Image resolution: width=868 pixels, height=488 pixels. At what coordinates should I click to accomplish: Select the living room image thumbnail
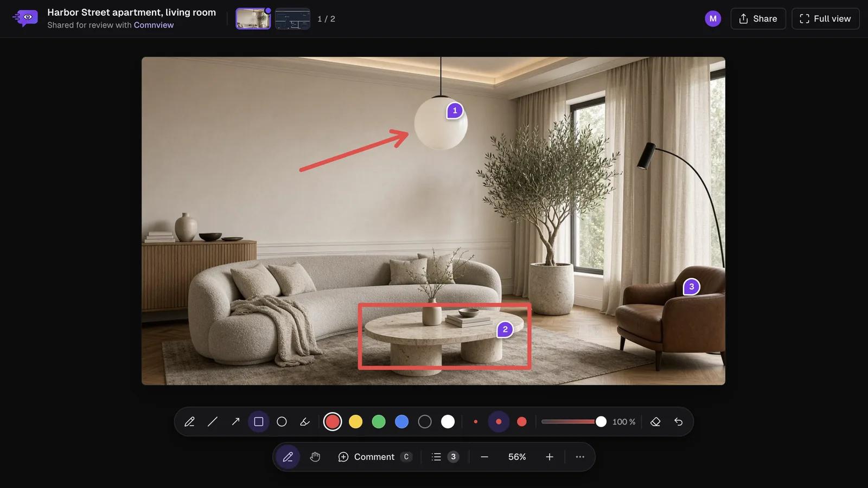point(253,19)
